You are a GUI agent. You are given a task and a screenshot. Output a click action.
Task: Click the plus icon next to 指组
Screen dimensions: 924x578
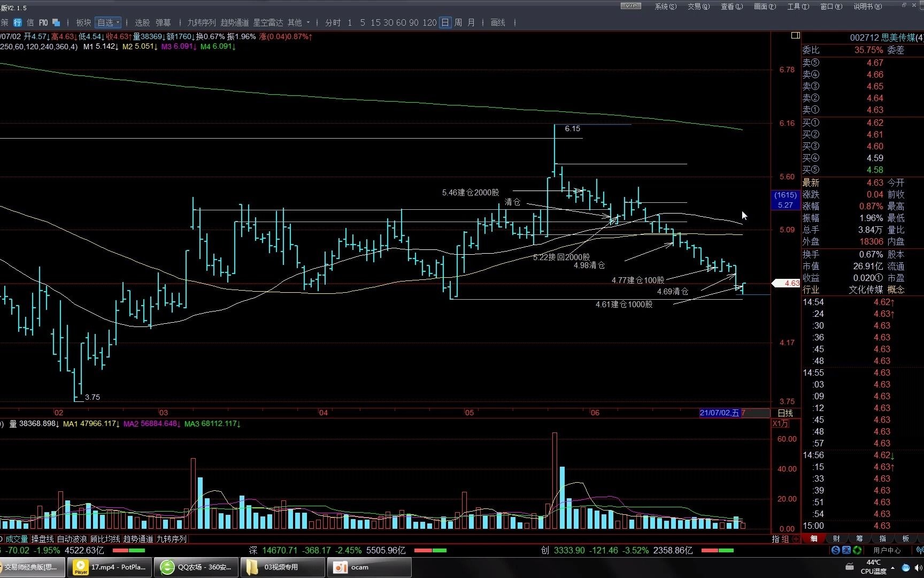[796, 539]
